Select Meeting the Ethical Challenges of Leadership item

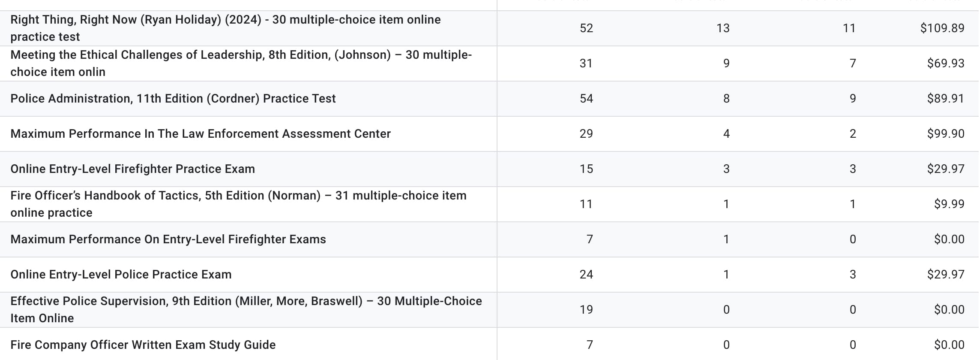point(241,64)
